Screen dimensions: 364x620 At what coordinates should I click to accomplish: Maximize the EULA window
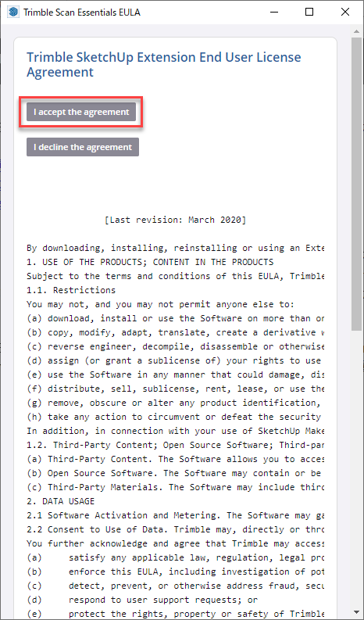pos(309,12)
